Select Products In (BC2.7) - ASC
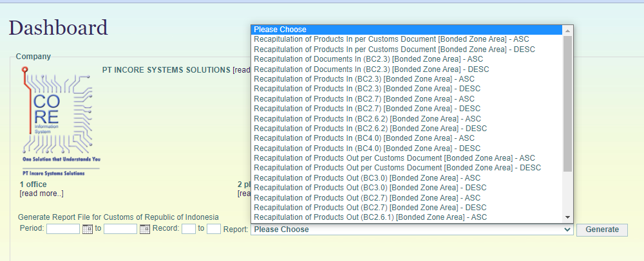 tap(407, 99)
